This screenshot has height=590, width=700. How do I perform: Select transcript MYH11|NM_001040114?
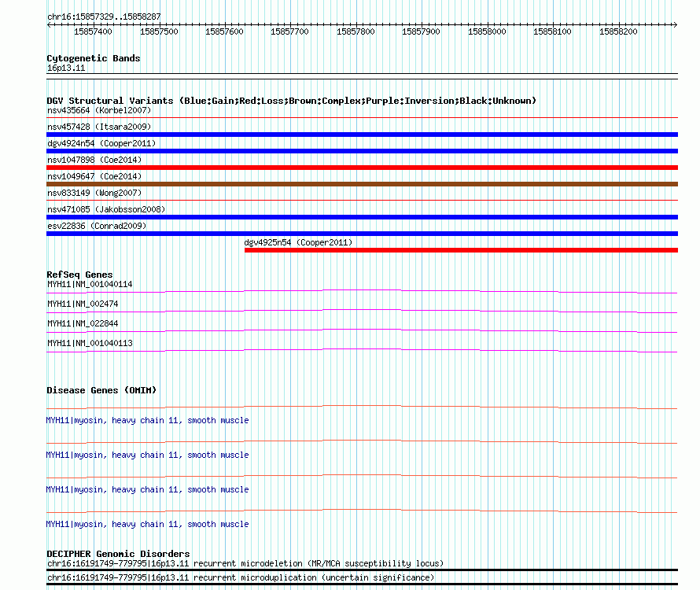(x=90, y=285)
